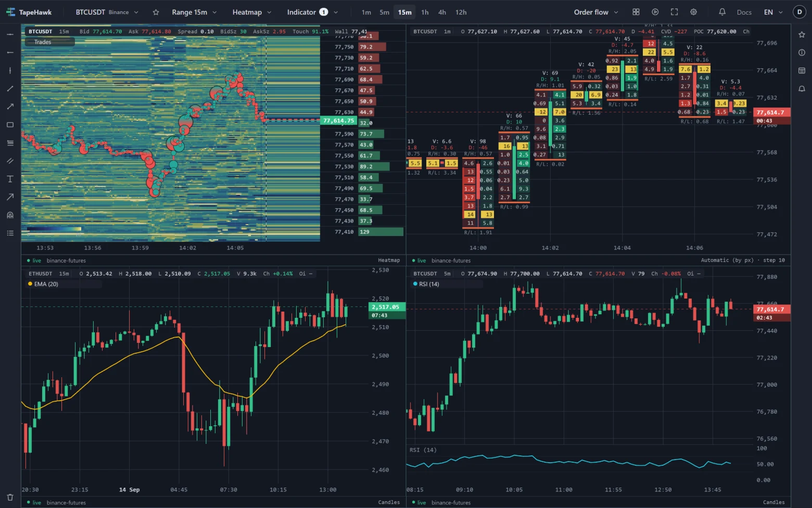Open the BTCUSDT Binance symbol dropdown
812x508 pixels.
[107, 12]
